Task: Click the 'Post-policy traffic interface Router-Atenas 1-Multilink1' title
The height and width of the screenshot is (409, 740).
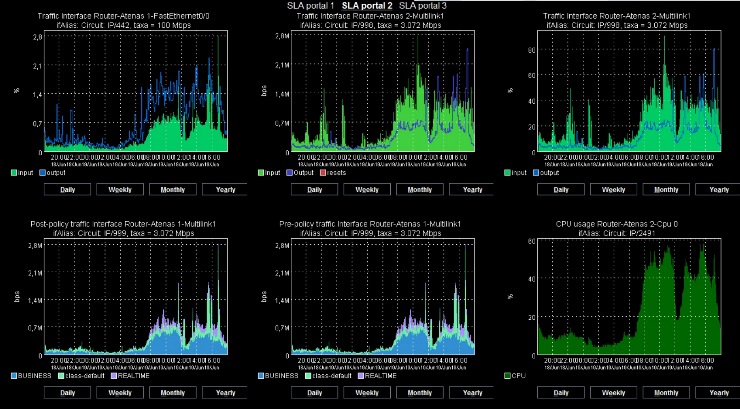Action: (x=123, y=224)
